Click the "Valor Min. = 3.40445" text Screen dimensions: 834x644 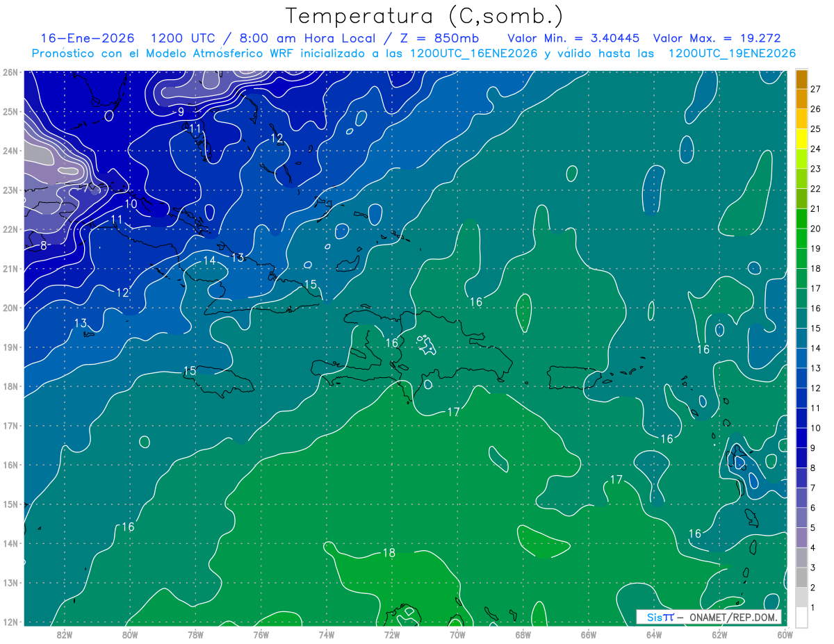573,38
